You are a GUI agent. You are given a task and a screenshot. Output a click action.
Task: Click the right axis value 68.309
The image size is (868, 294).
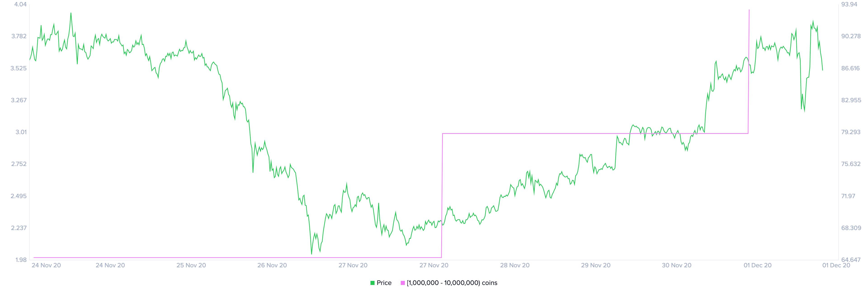point(851,228)
